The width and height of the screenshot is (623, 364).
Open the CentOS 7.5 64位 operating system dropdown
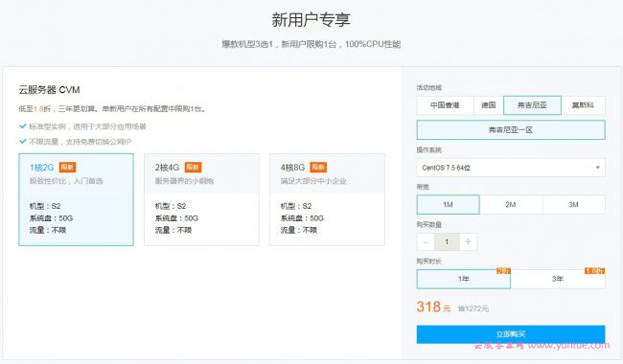click(511, 168)
